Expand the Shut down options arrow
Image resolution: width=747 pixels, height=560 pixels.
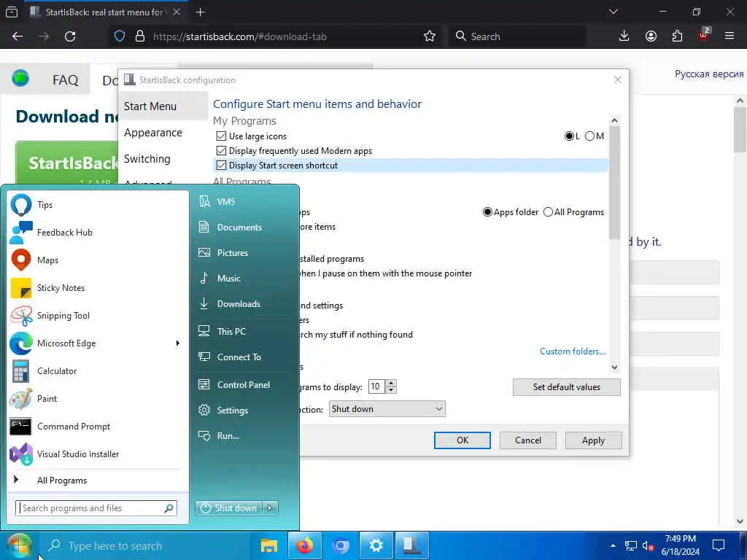[271, 508]
